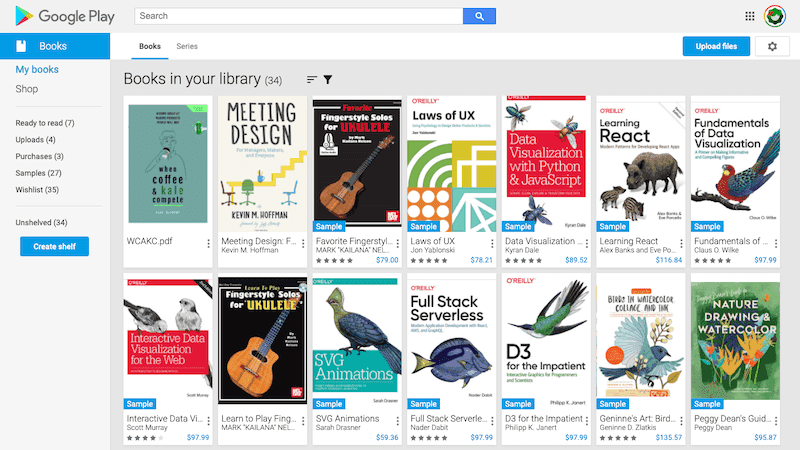
Task: Open options menu for Learning React
Action: (681, 244)
